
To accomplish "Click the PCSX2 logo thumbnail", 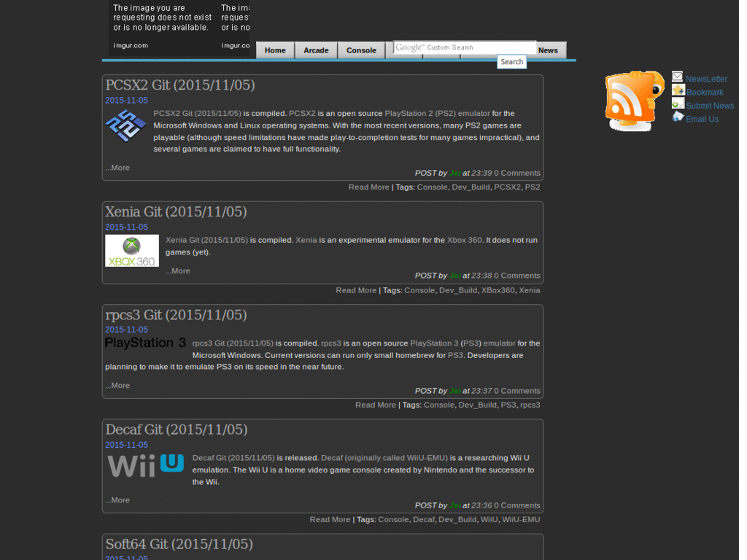I will coord(125,126).
